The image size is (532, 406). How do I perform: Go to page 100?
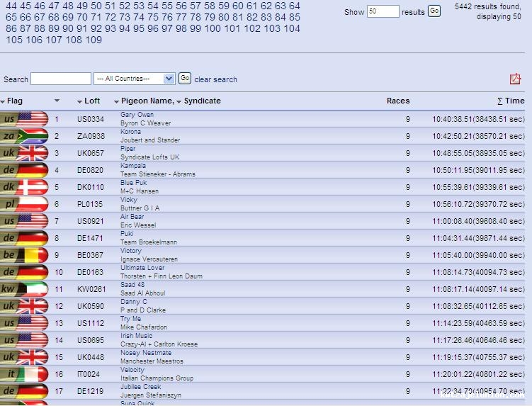pos(213,28)
